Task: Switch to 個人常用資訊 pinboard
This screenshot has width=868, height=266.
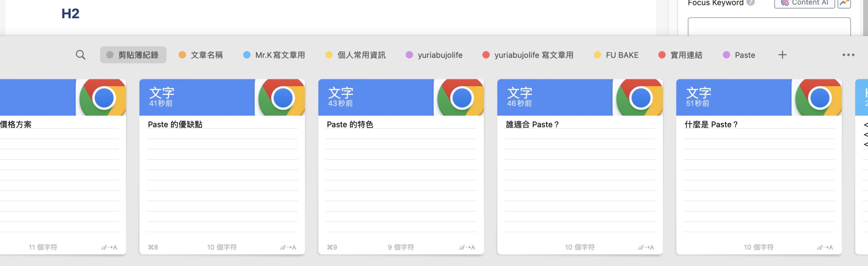Action: click(x=355, y=55)
